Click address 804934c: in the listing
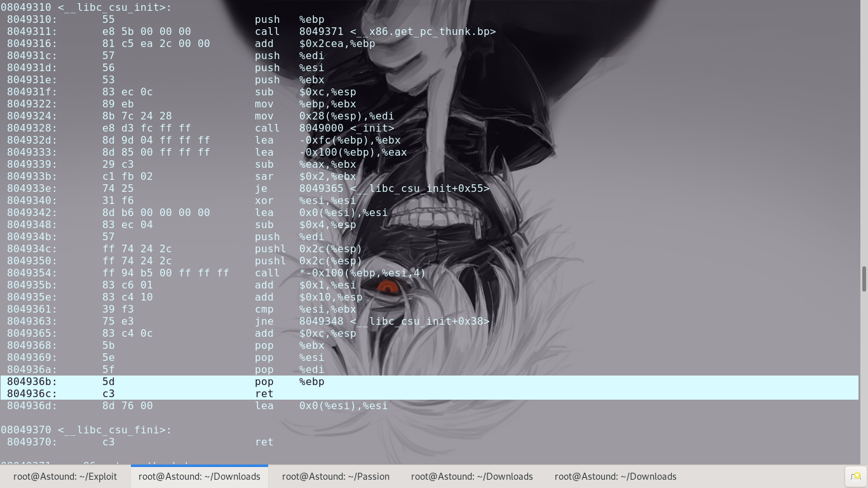Screen dimensions: 868x488 [32, 249]
